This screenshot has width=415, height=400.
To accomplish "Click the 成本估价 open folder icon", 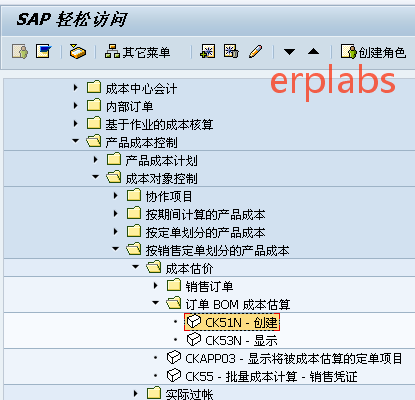I will click(x=154, y=267).
